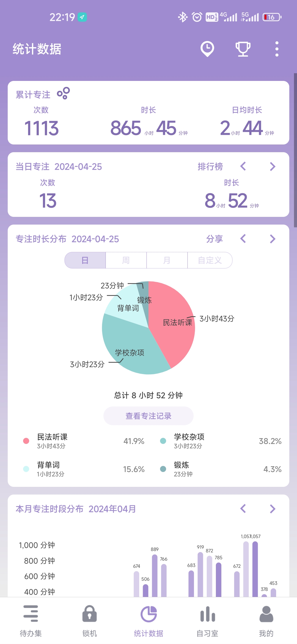Open the 排行榜 leaderboard link
Viewport: 297px width, 644px height.
[210, 167]
